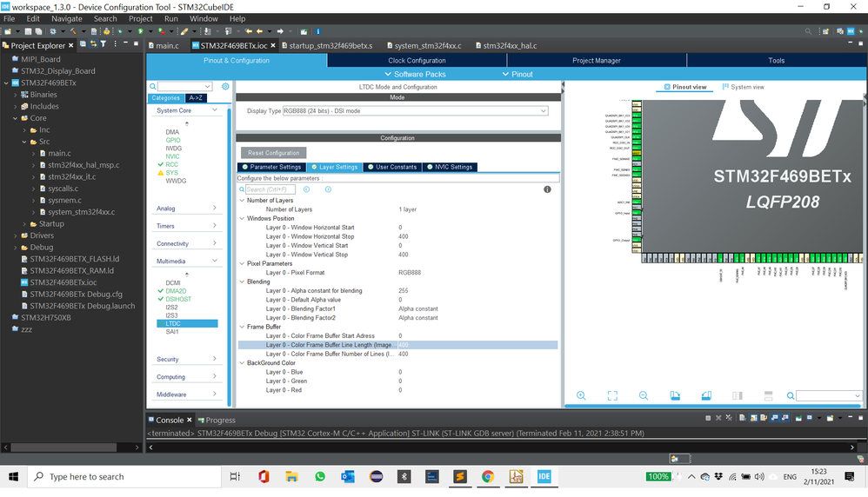Expand the Drivers folder in tree

click(16, 235)
